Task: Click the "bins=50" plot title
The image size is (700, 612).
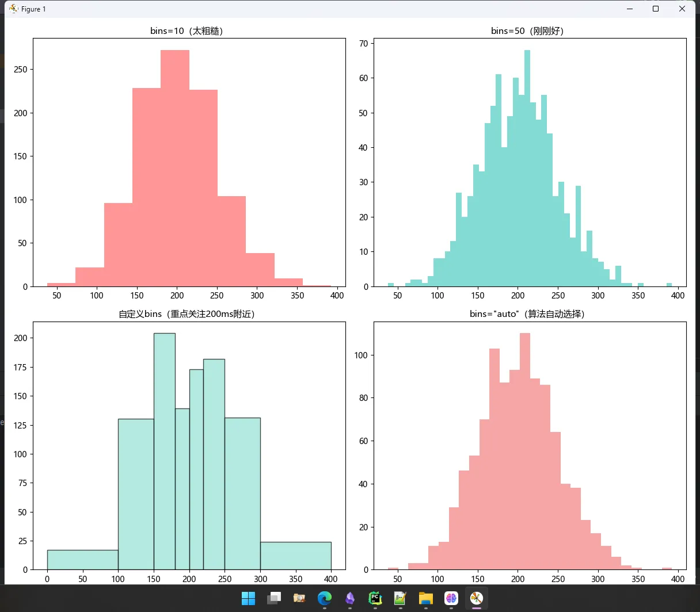Action: [x=527, y=31]
